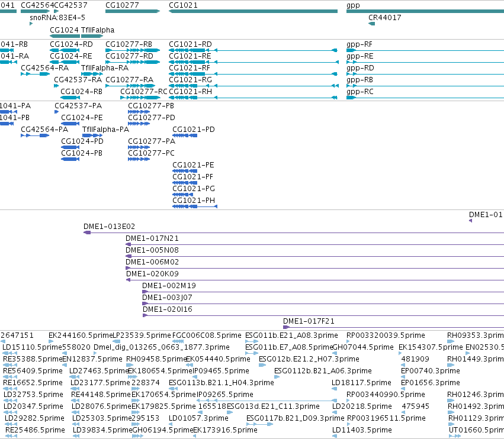Open EST LD18117.5prime
This screenshot has height=439, width=504.
point(362,383)
